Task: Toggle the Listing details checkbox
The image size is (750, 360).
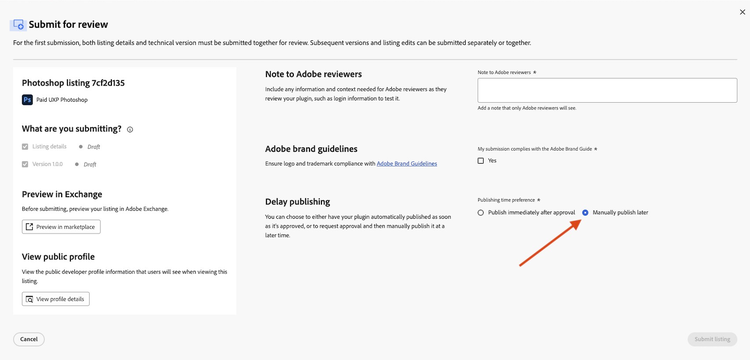Action: (25, 147)
